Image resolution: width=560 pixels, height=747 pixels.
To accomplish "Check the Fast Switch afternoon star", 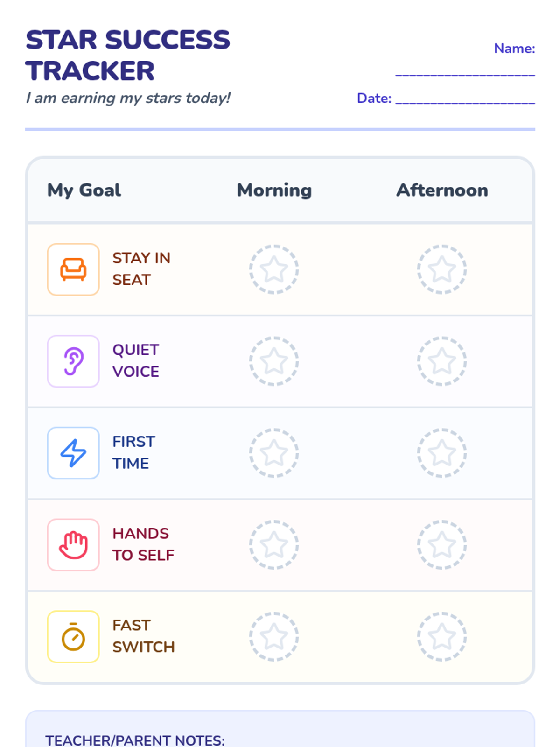I will point(441,636).
